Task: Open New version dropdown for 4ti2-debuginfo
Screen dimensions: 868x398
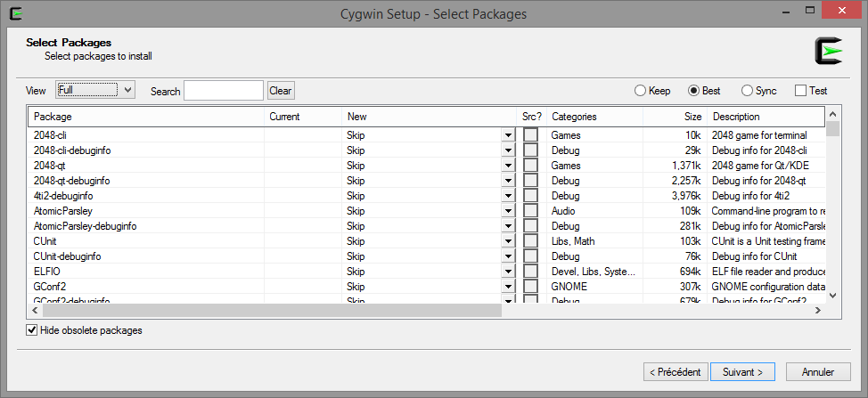Action: [x=508, y=196]
